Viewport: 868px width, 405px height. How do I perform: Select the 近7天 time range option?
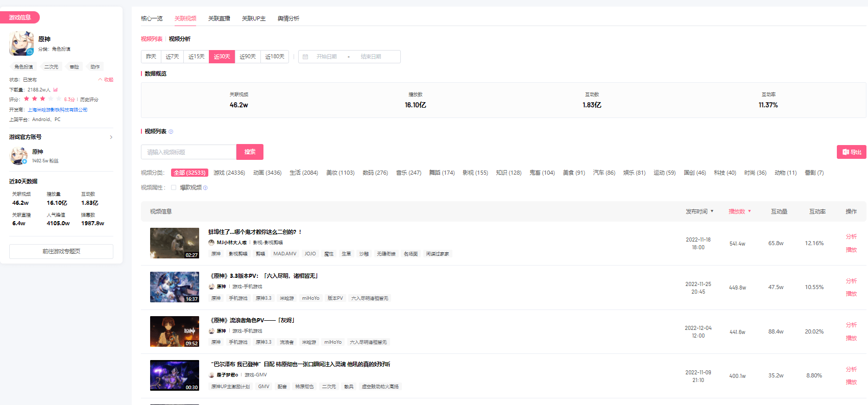tap(172, 57)
